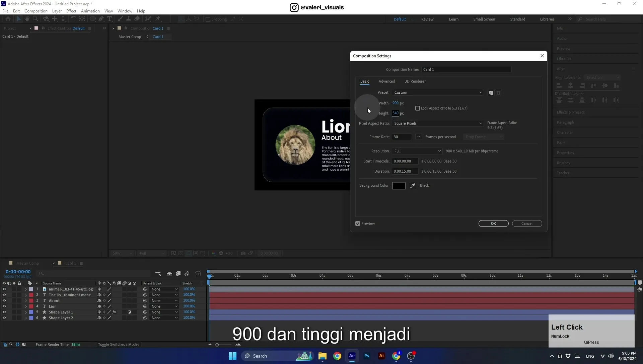The image size is (643, 364).
Task: Switch to the 3D Renderer tab
Action: pos(415,81)
